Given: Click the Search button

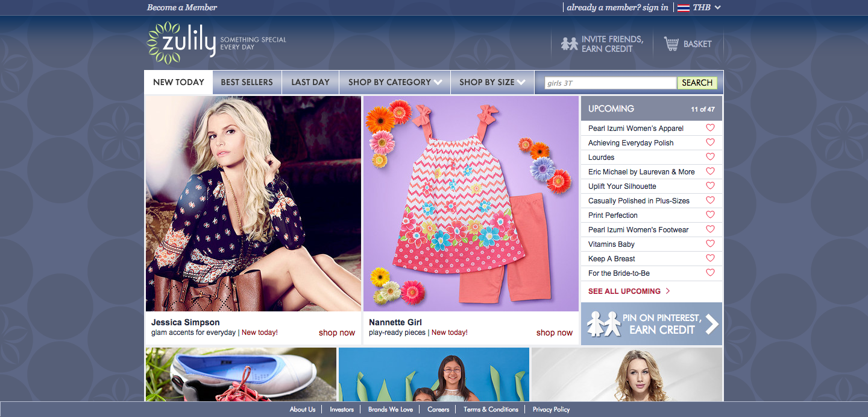Looking at the screenshot, I should point(697,83).
